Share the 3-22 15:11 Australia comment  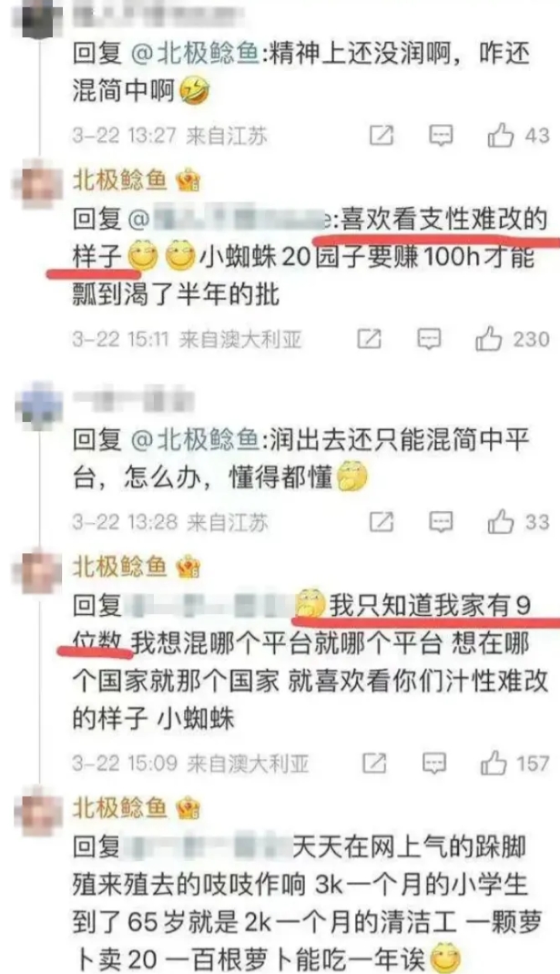369,339
